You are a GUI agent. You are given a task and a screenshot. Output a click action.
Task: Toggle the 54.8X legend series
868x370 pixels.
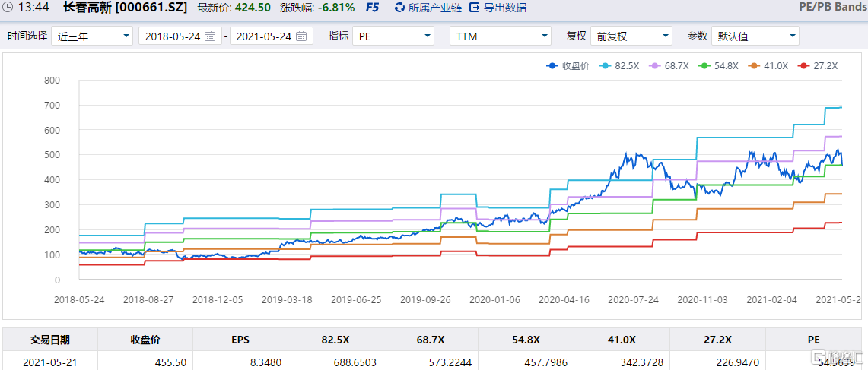[720, 66]
